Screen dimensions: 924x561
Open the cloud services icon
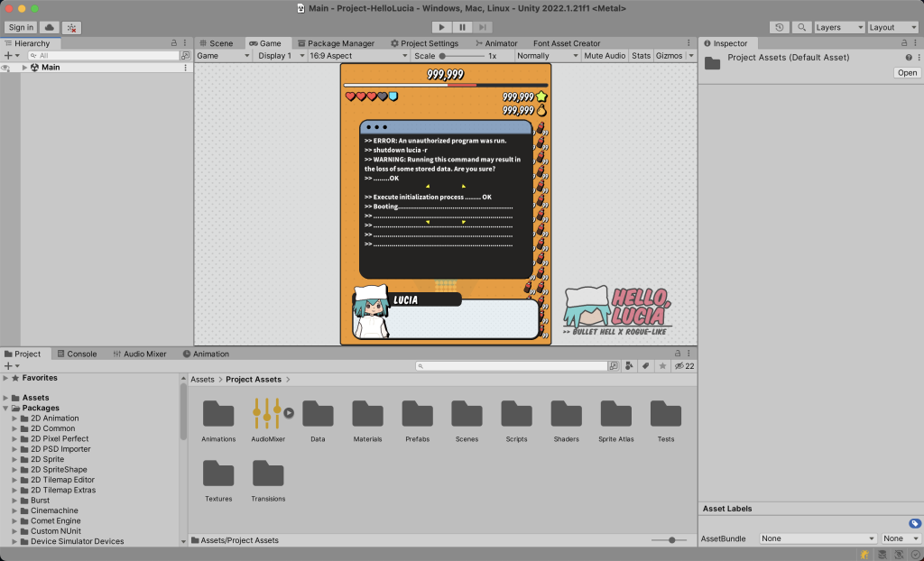[x=50, y=28]
